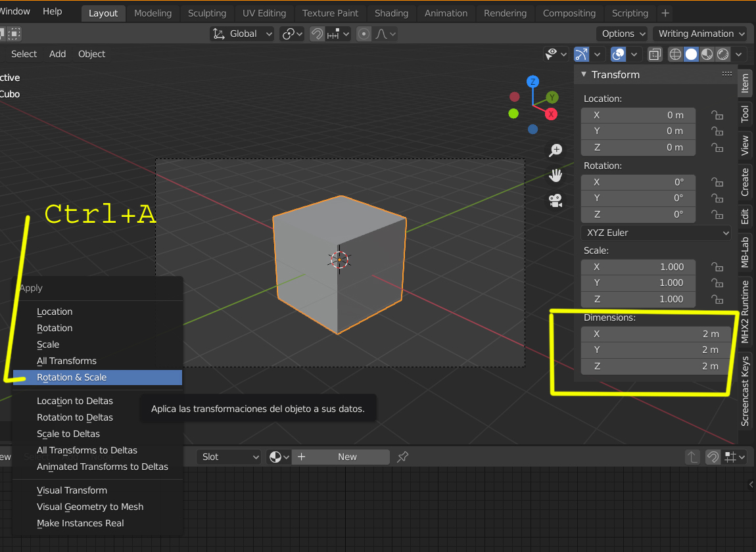The image size is (756, 552).
Task: Toggle lock for Location X
Action: [717, 115]
